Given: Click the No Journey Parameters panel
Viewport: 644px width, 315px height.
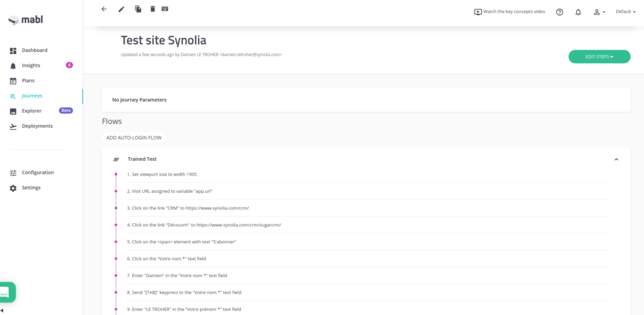Looking at the screenshot, I should point(366,100).
